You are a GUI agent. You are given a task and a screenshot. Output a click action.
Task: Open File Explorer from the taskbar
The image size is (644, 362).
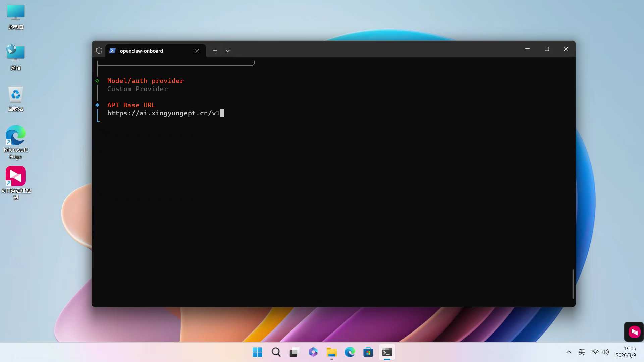point(331,352)
